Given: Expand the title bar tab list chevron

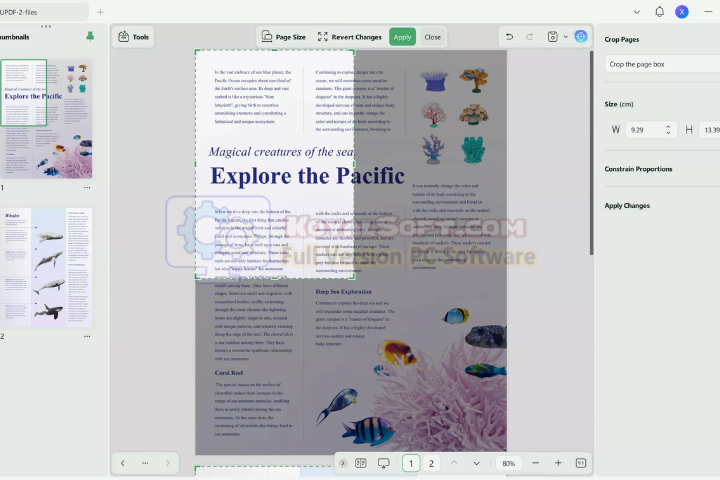Looking at the screenshot, I should pos(636,12).
